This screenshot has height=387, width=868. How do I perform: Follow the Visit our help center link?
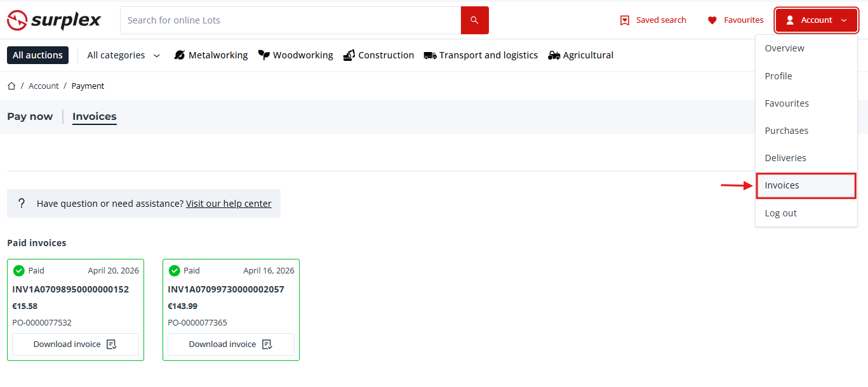point(229,204)
